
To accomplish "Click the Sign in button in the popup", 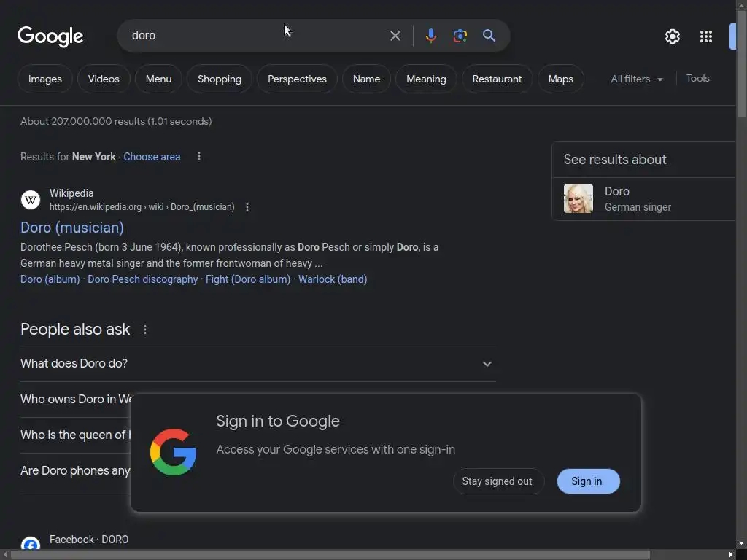I will tap(589, 481).
